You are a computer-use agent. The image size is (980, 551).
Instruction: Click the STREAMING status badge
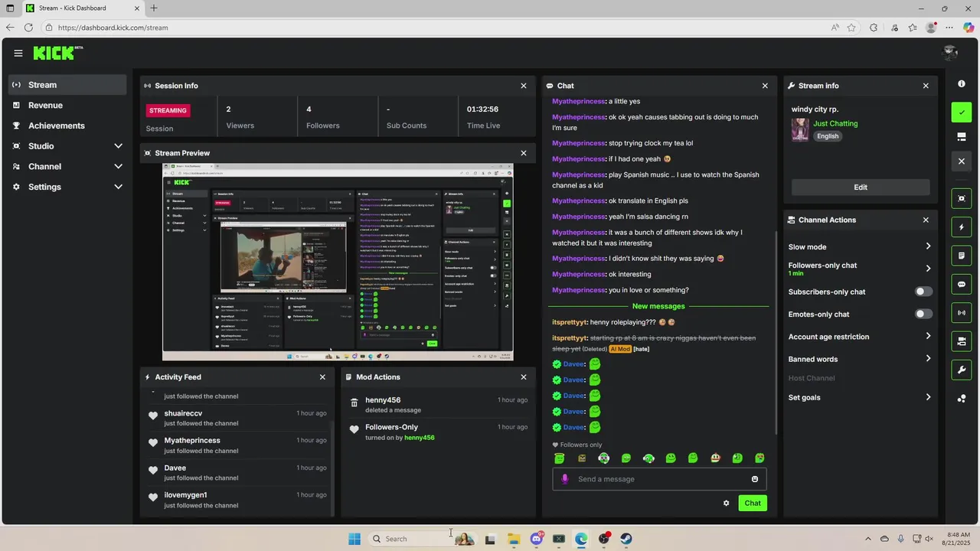(x=168, y=110)
